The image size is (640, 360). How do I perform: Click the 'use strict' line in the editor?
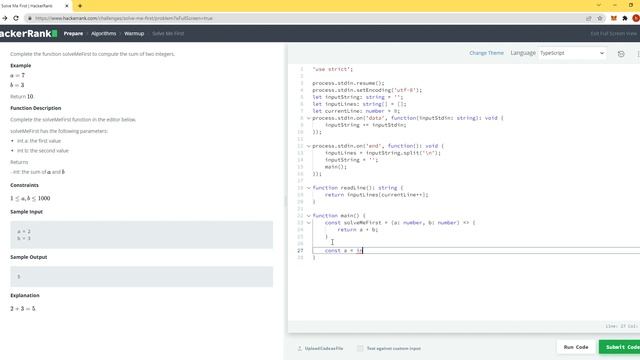click(x=332, y=69)
